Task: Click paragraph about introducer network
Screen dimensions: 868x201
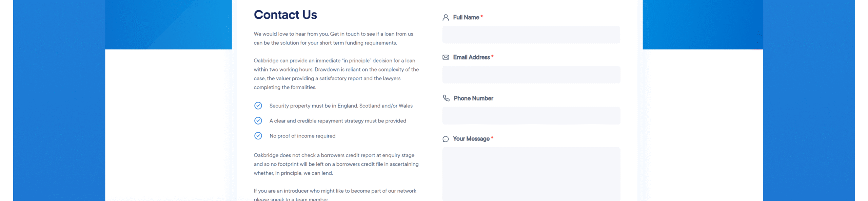Action: coord(335,195)
